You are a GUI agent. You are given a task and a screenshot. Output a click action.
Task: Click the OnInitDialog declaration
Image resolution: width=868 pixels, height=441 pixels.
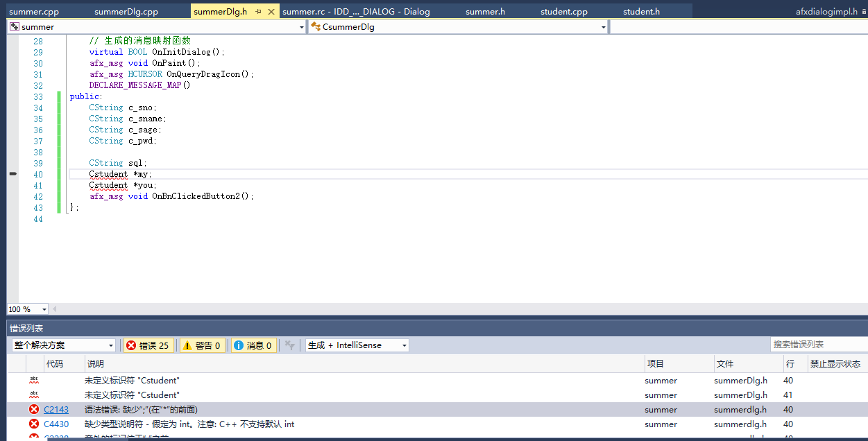(x=181, y=52)
